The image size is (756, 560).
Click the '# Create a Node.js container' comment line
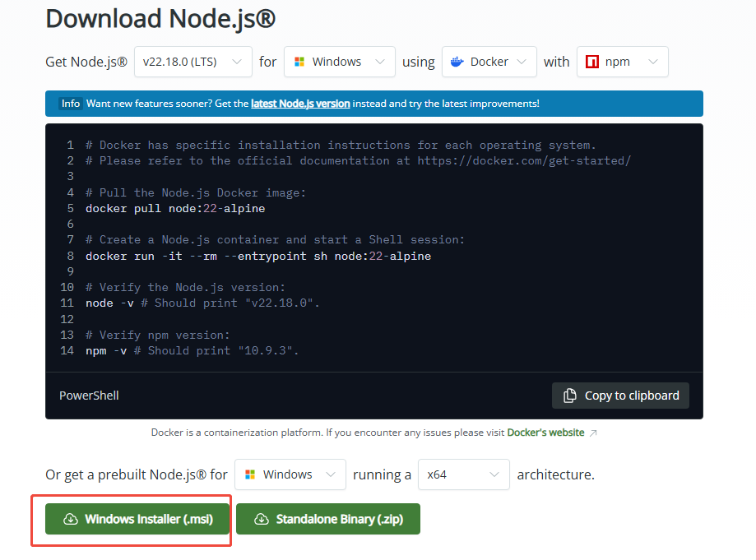click(275, 239)
